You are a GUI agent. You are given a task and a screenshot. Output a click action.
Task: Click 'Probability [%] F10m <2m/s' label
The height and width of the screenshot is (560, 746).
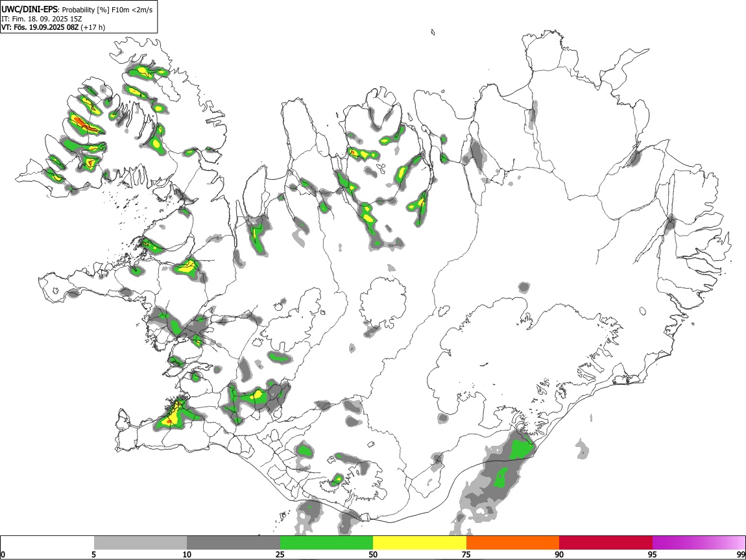(108, 10)
